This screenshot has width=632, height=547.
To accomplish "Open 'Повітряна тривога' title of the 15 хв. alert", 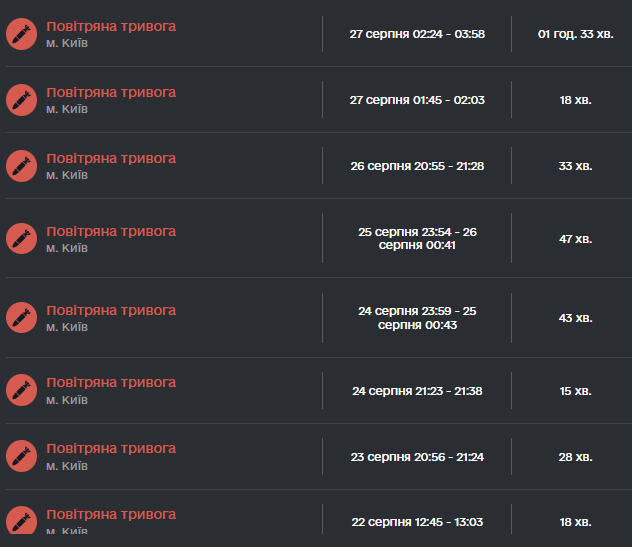I will coord(111,382).
